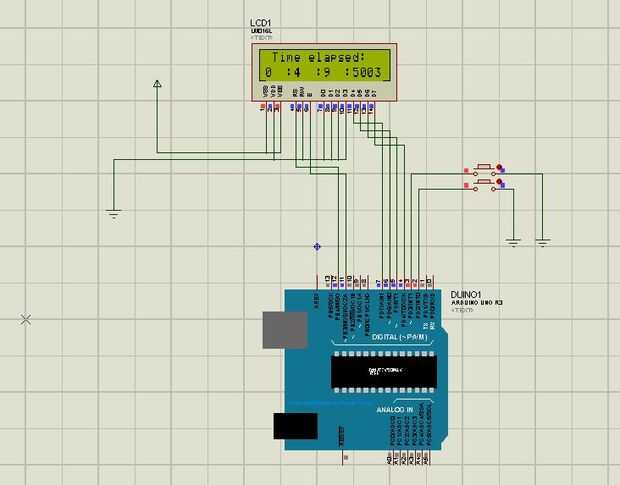Toggle the upper push button's red latch dot
The width and height of the screenshot is (620, 485).
499,167
